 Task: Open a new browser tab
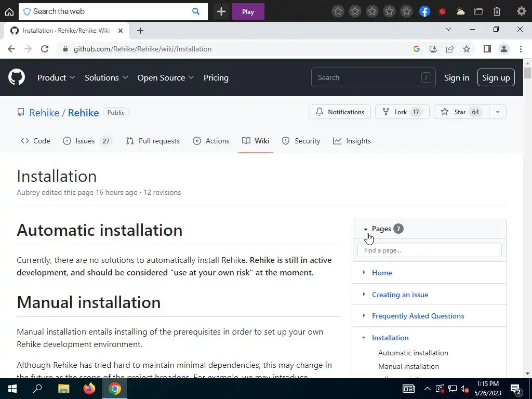pyautogui.click(x=140, y=31)
